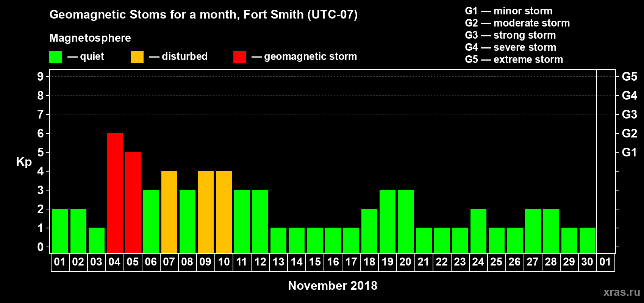Select the red bar for day 05
Viewport: 644px width, 303px height.
(133, 203)
